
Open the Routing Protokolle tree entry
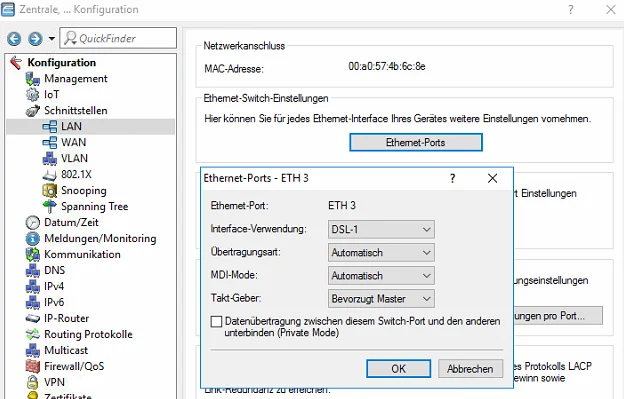[88, 334]
